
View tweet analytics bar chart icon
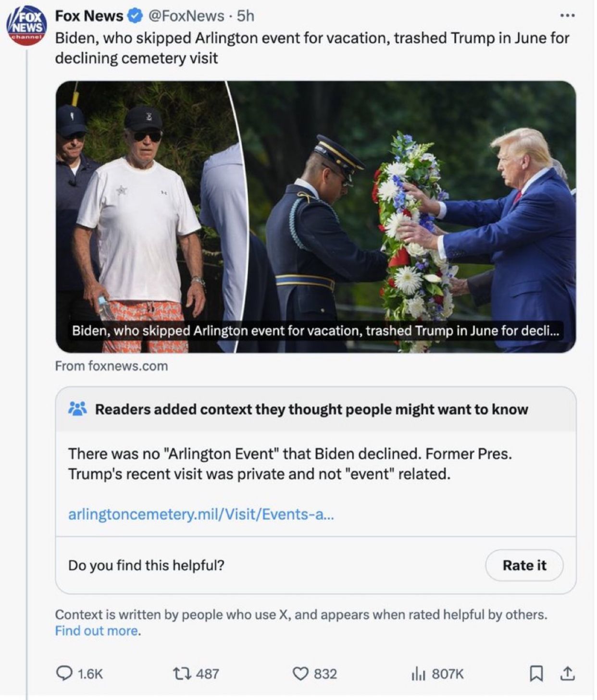point(418,674)
